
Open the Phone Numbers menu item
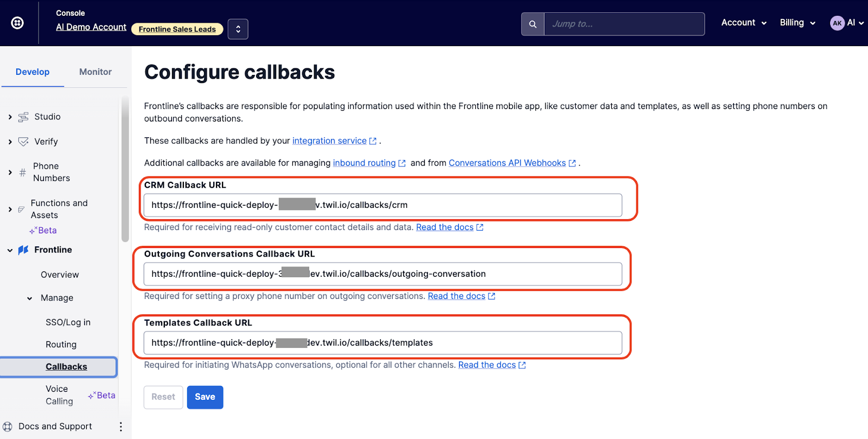(52, 172)
